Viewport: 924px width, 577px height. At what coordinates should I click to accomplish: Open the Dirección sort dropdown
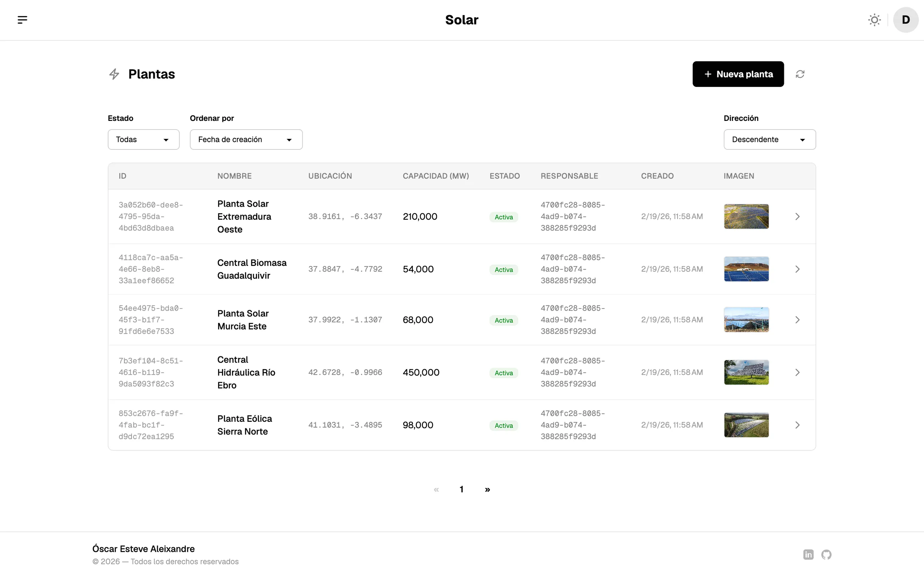[x=770, y=139]
